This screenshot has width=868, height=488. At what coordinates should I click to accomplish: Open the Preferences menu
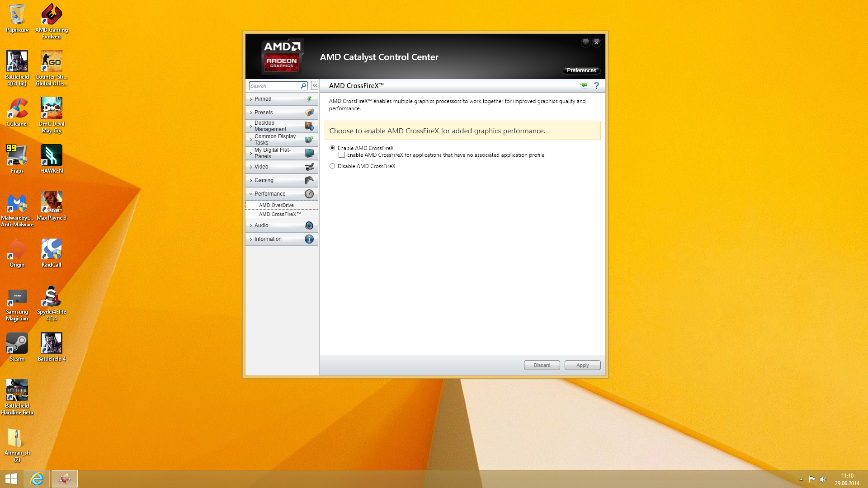tap(581, 70)
